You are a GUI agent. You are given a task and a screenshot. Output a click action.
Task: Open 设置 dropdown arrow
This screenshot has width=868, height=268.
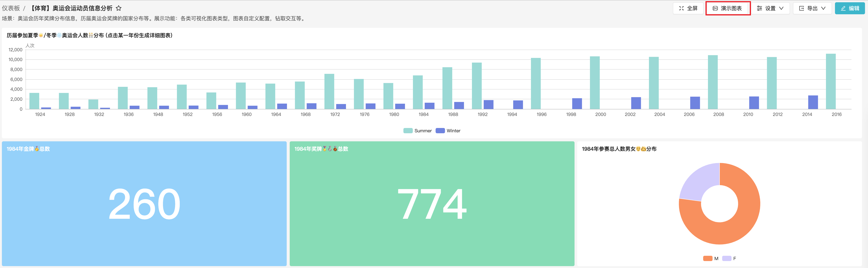(781, 8)
